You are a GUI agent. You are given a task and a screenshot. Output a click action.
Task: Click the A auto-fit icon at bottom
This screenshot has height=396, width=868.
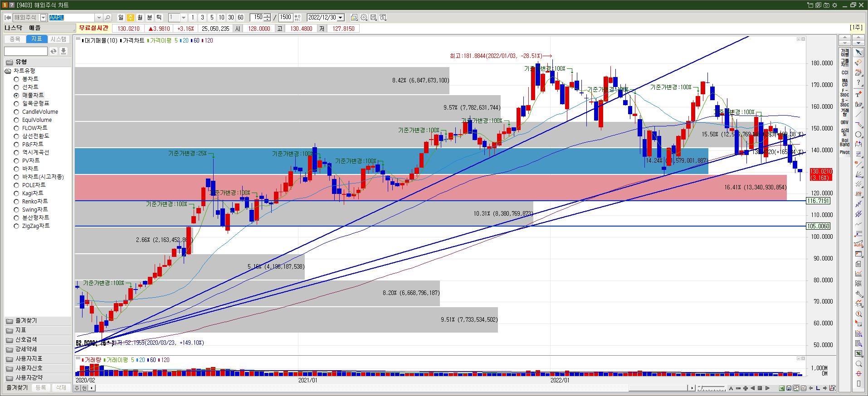pyautogui.click(x=731, y=388)
